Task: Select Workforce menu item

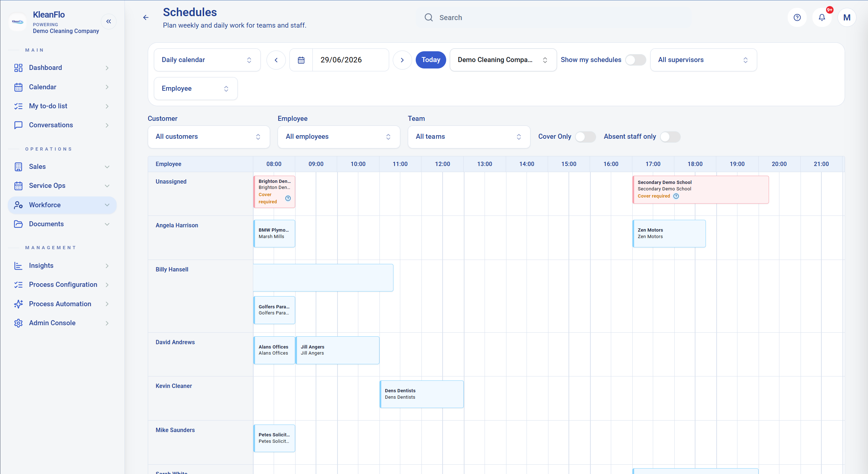Action: coord(62,205)
